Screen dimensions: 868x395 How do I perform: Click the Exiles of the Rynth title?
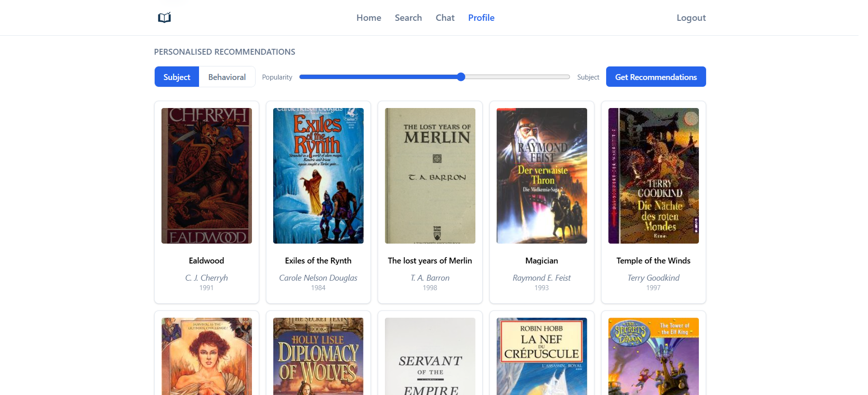coord(318,261)
